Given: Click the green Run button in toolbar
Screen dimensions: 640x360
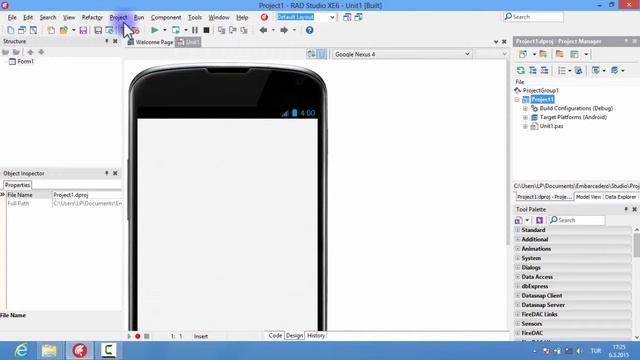Looking at the screenshot, I should click(x=154, y=30).
